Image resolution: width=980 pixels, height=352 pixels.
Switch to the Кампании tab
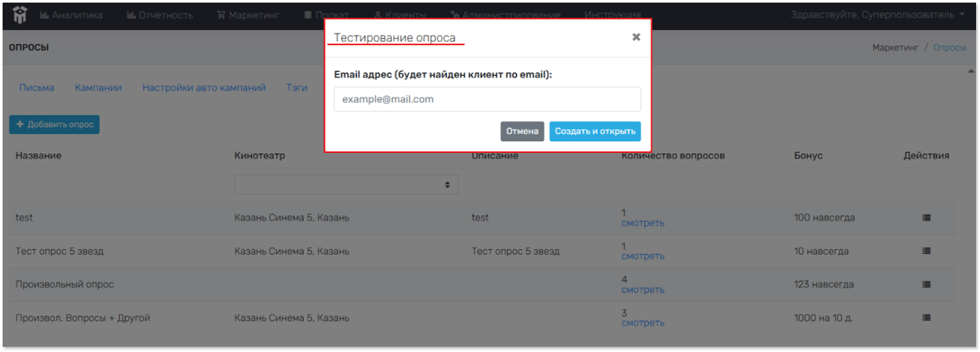(x=98, y=88)
